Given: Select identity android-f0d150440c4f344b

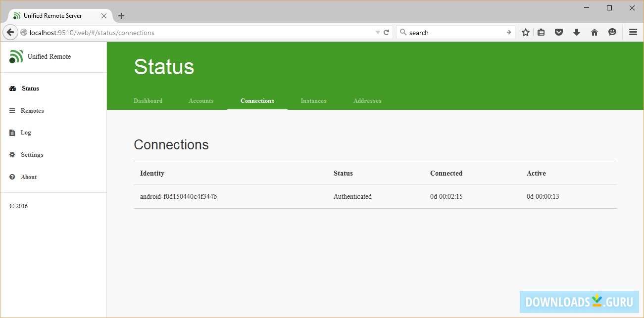Looking at the screenshot, I should click(x=178, y=197).
